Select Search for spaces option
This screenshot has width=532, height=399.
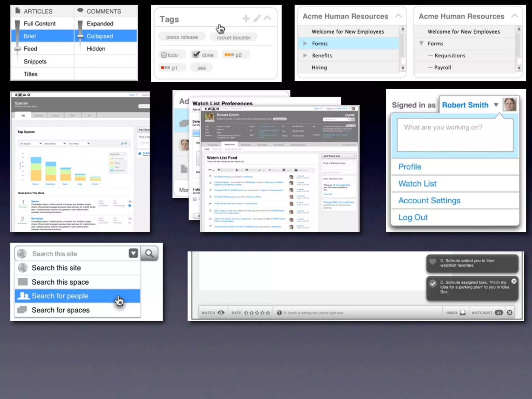[60, 310]
